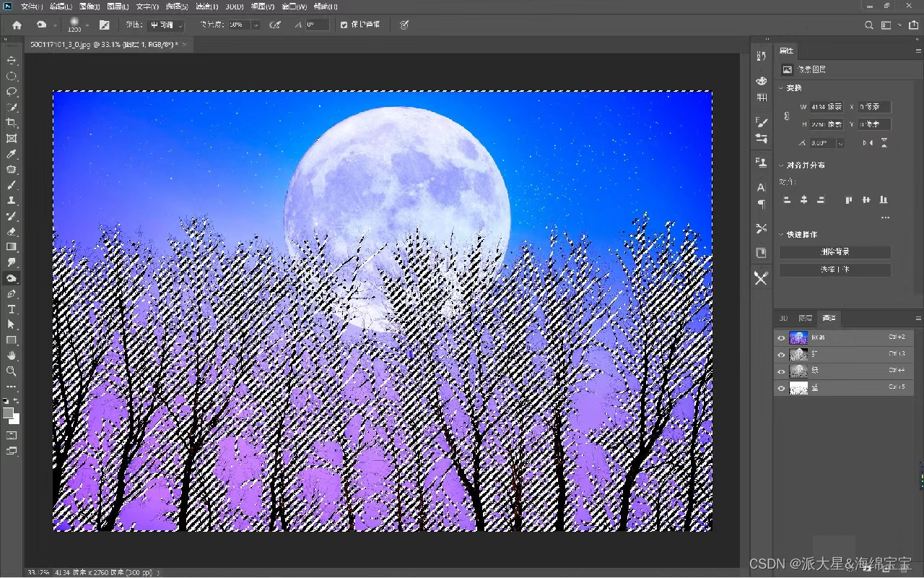Toggle visibility of the RGB channel
The height and width of the screenshot is (578, 924).
pos(781,337)
